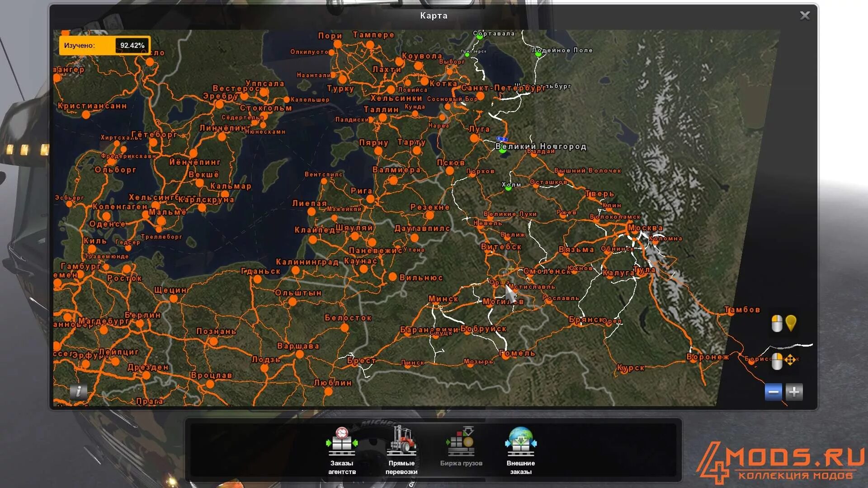The width and height of the screenshot is (868, 488).
Task: Click the Берлин city marker
Action: (140, 324)
